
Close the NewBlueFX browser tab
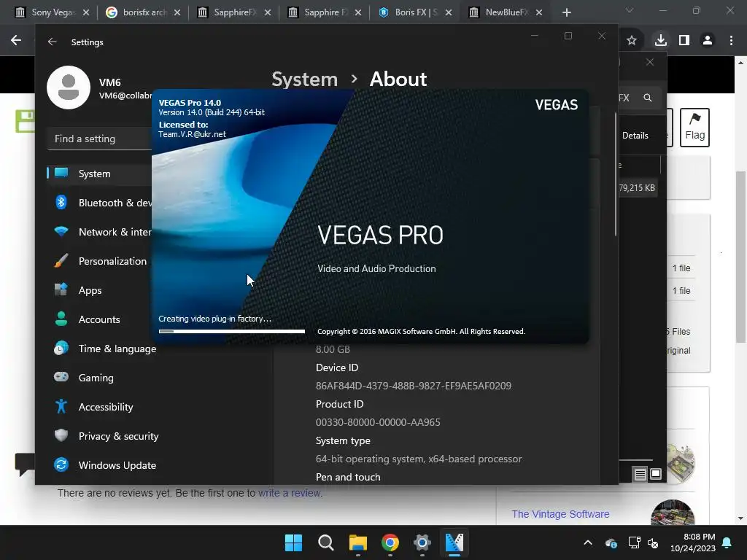tap(539, 12)
